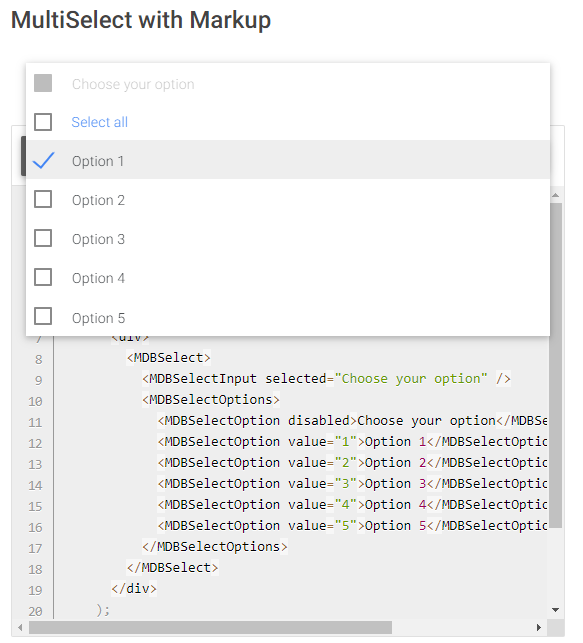Choose 'Option 2' text in dropdown
Screen dimensions: 583x643
[x=98, y=200]
